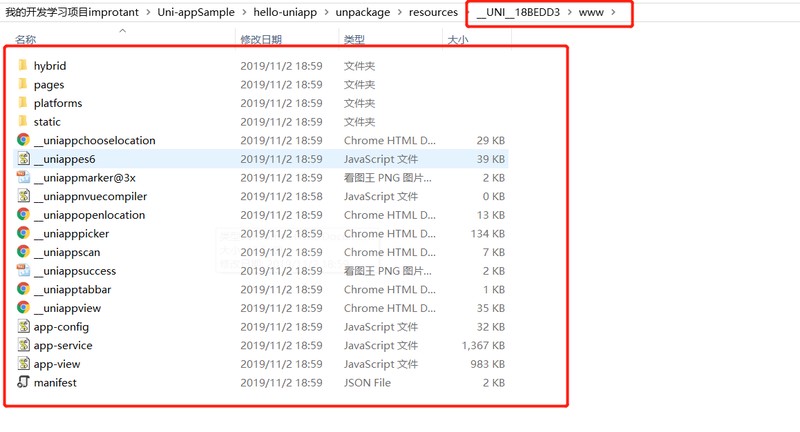
Task: Select JSON icon of manifest
Action: pos(23,382)
